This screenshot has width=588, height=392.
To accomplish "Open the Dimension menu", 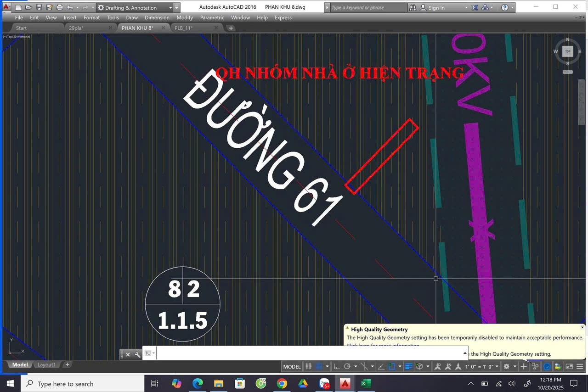I will pos(157,17).
